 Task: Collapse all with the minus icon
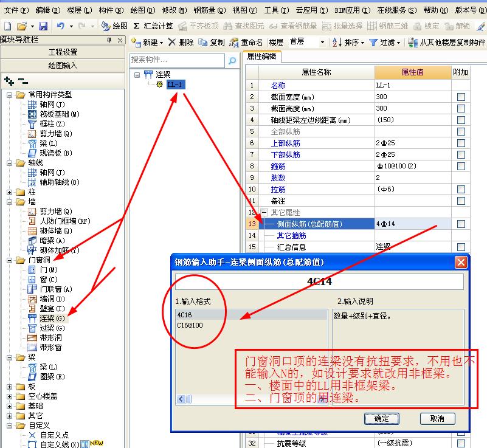click(23, 81)
